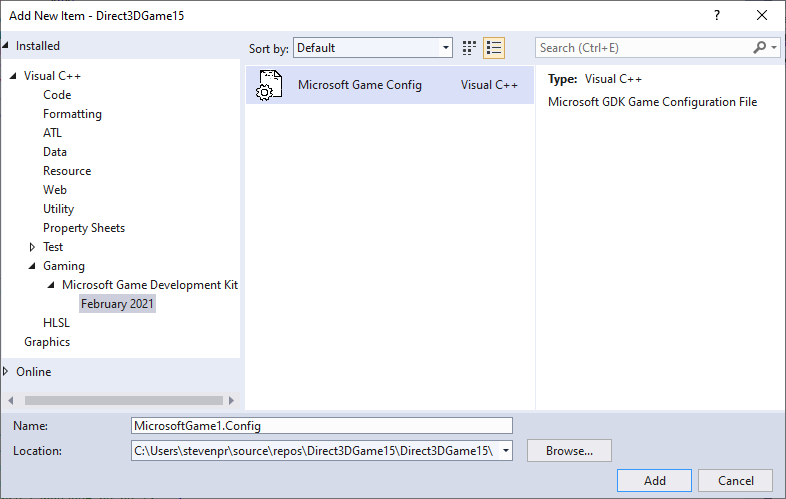Select the Test category label
The height and width of the screenshot is (499, 786).
pos(53,247)
